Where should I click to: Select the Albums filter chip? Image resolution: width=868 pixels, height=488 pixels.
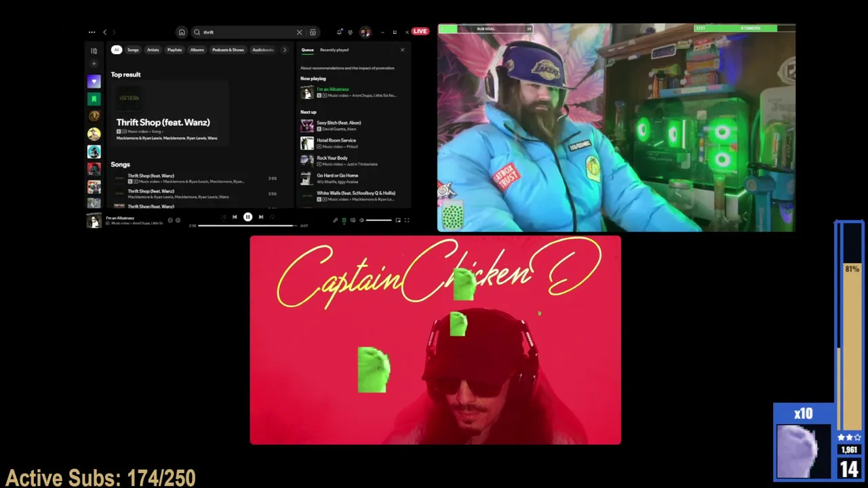click(197, 49)
